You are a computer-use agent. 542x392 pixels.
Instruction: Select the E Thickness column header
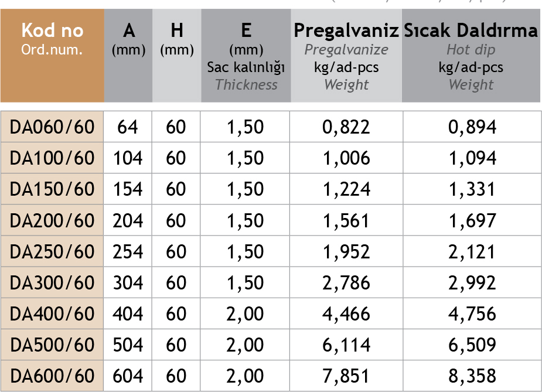click(x=246, y=56)
